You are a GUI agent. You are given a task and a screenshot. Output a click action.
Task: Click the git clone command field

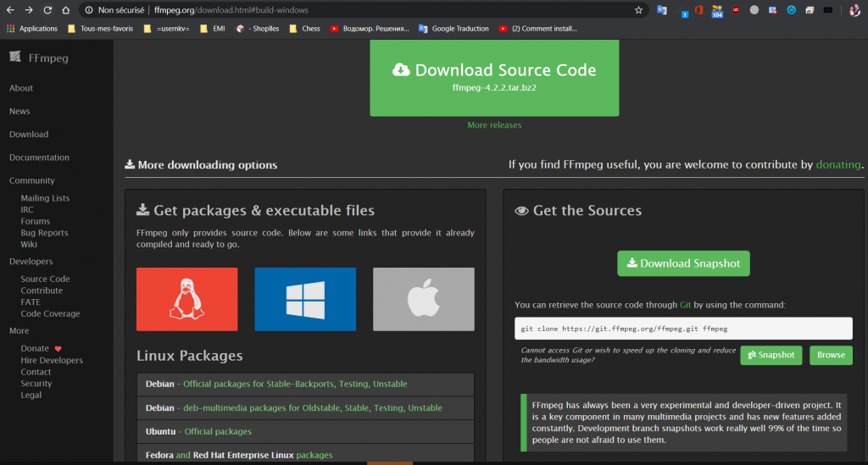(683, 329)
